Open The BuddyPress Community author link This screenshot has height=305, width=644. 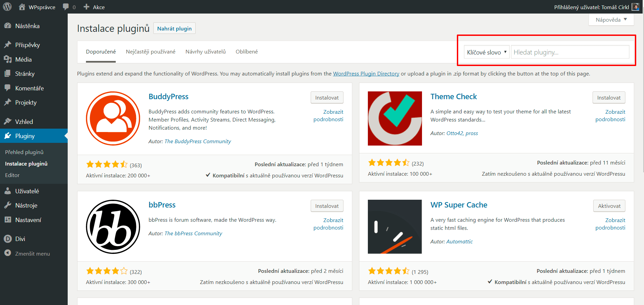(198, 141)
